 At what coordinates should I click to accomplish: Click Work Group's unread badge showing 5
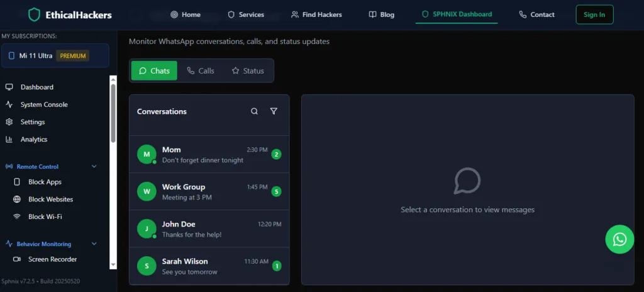(x=277, y=192)
